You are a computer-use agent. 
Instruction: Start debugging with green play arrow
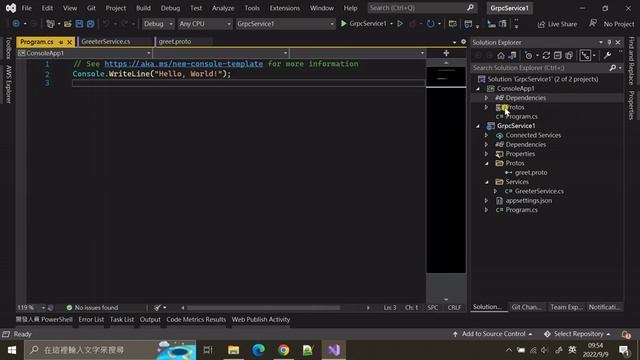[344, 24]
